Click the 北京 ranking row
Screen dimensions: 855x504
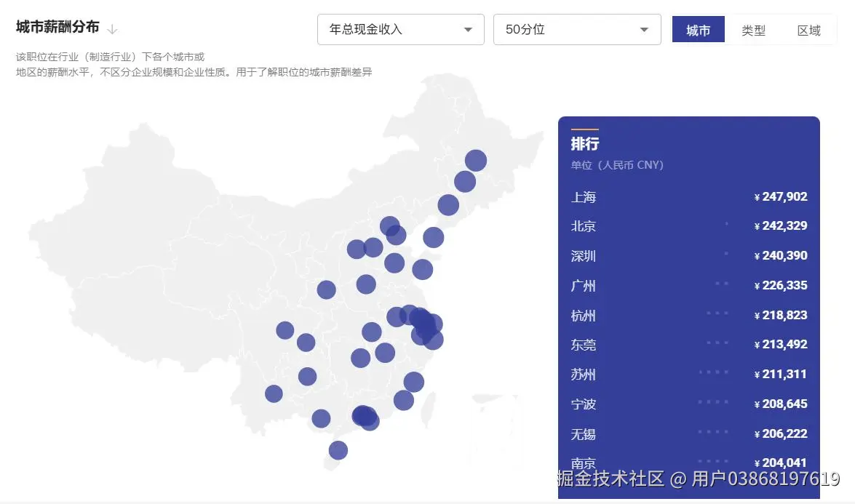(688, 226)
